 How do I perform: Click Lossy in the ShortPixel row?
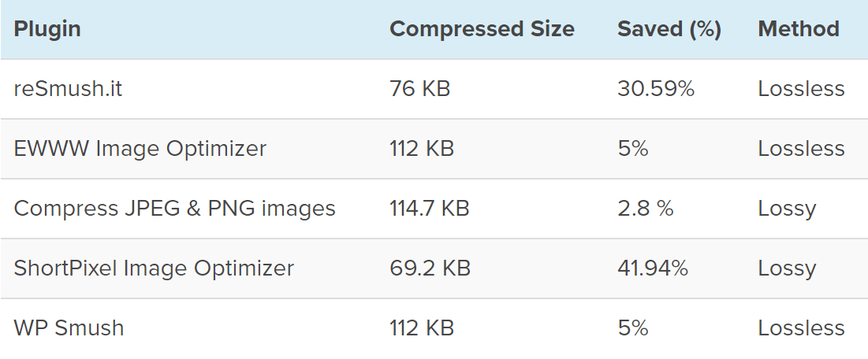tap(787, 268)
